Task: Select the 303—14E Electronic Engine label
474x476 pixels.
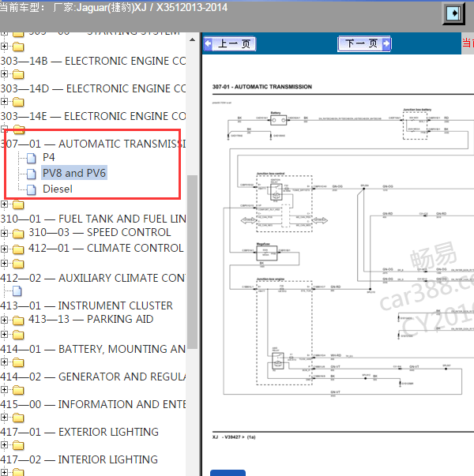Action: click(93, 116)
